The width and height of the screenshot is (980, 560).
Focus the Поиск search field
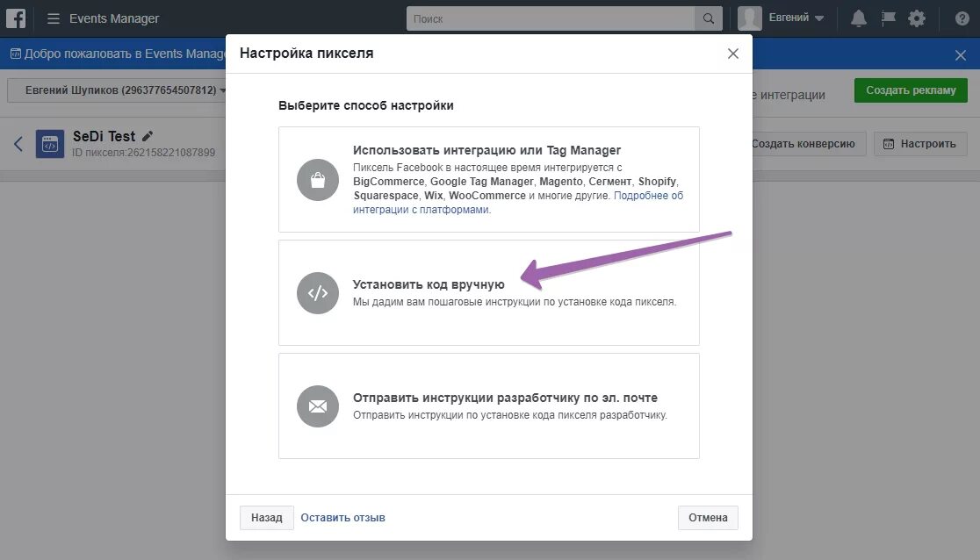pos(551,18)
